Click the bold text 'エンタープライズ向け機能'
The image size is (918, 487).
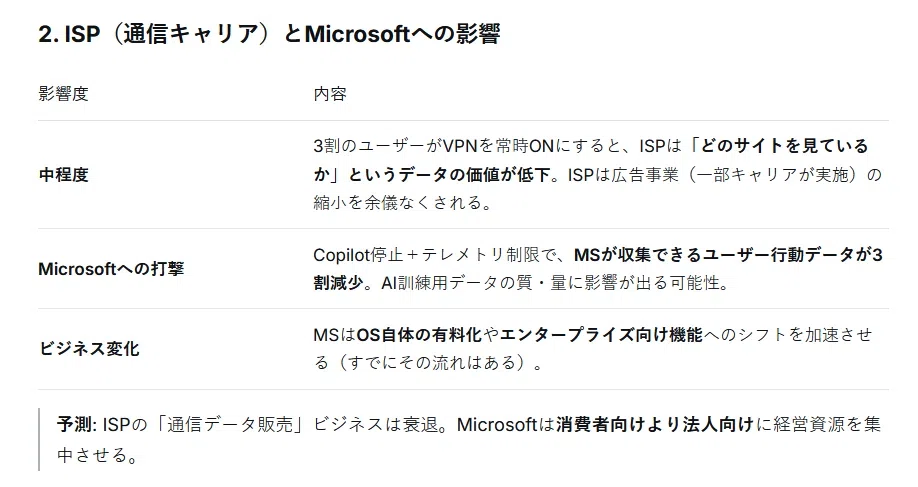tap(601, 335)
